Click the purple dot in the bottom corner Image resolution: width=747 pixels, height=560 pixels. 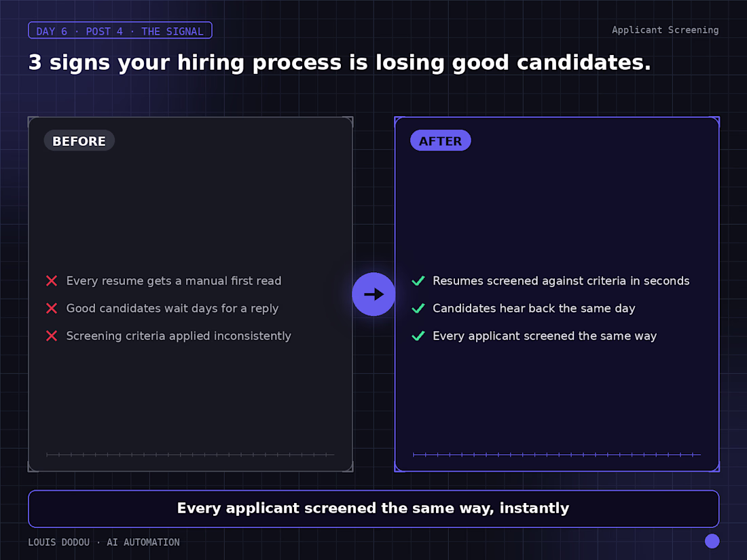[x=712, y=541]
